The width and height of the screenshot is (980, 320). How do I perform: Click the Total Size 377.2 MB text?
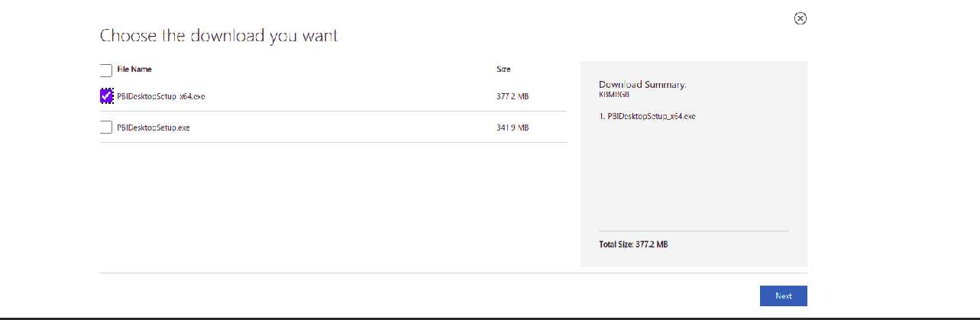click(x=633, y=244)
